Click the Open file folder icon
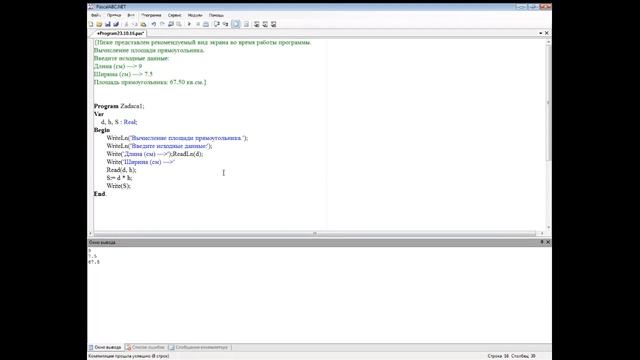This screenshot has width=640, height=360. click(x=99, y=24)
